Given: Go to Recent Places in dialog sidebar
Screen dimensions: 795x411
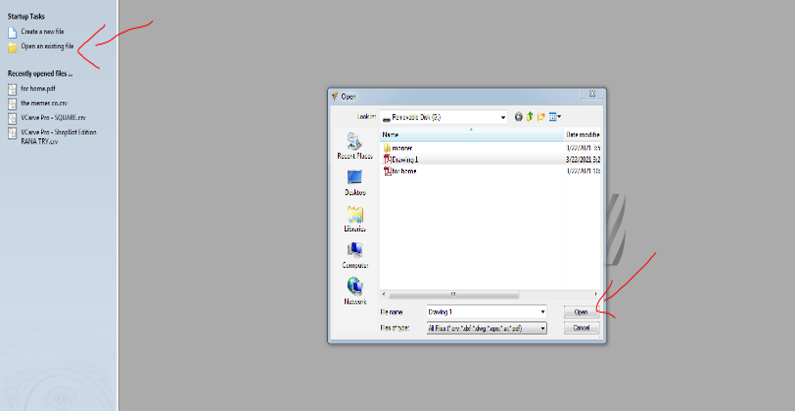Looking at the screenshot, I should click(x=355, y=146).
